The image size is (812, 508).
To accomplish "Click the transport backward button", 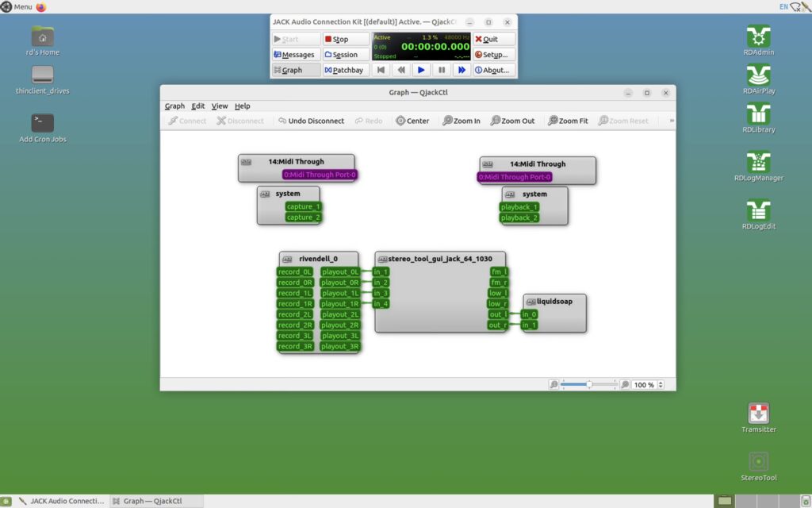I will click(401, 70).
